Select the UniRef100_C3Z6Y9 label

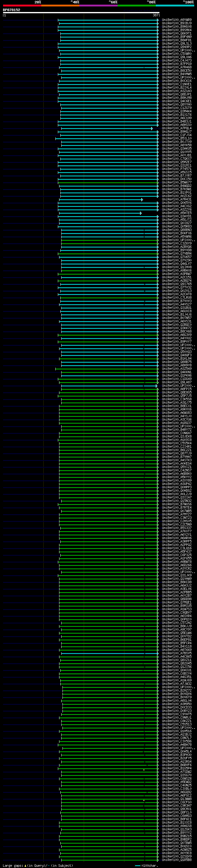177,243
